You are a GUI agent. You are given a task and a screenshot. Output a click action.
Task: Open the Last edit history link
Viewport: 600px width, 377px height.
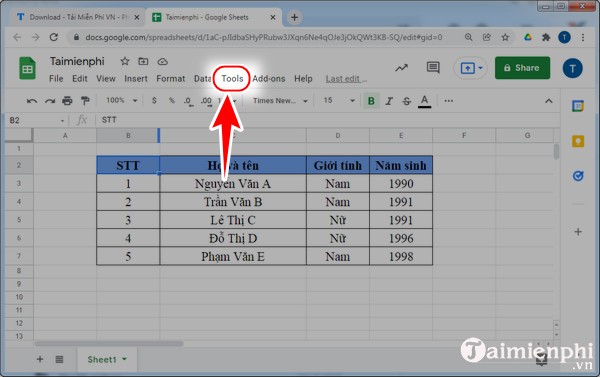(346, 79)
